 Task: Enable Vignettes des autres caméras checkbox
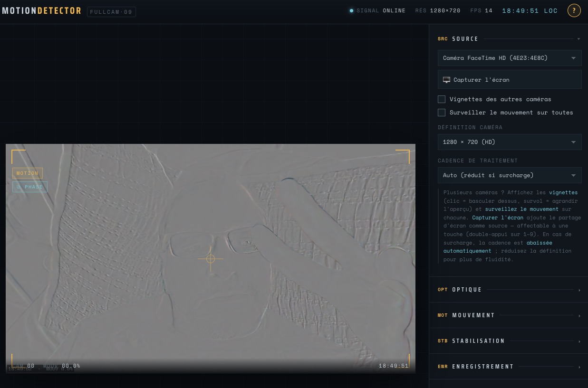442,99
